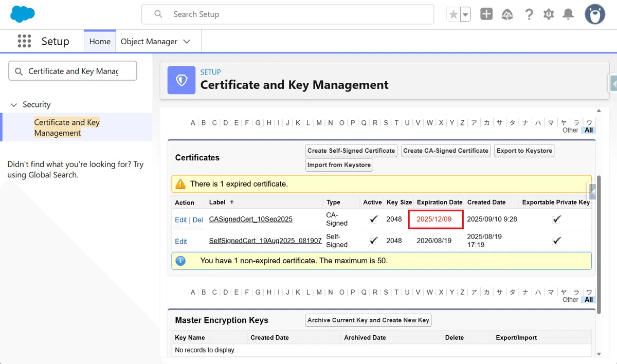Click Create Self-Signed Certificate button

pos(351,151)
